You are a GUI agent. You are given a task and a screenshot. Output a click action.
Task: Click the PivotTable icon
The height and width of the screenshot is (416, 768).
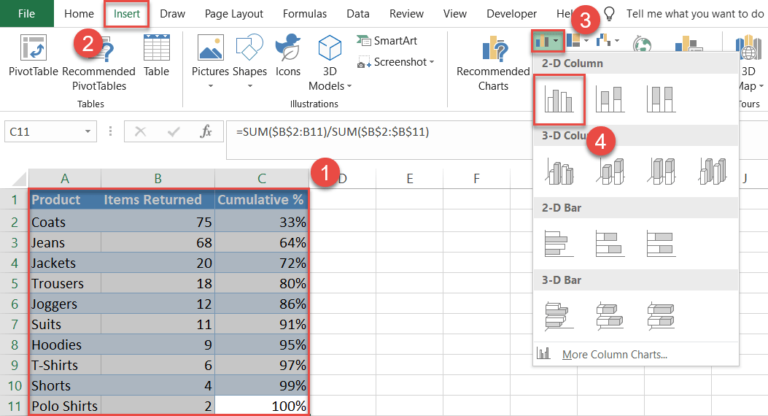33,50
